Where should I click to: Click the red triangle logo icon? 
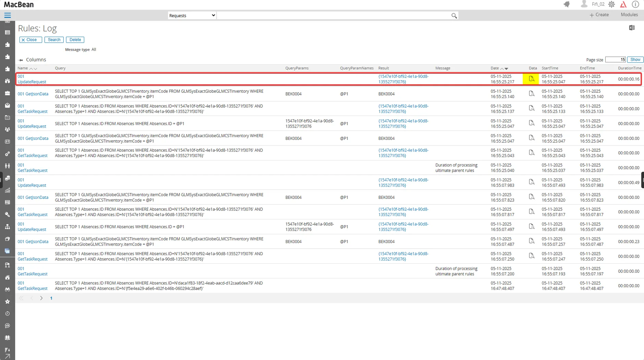point(623,4)
